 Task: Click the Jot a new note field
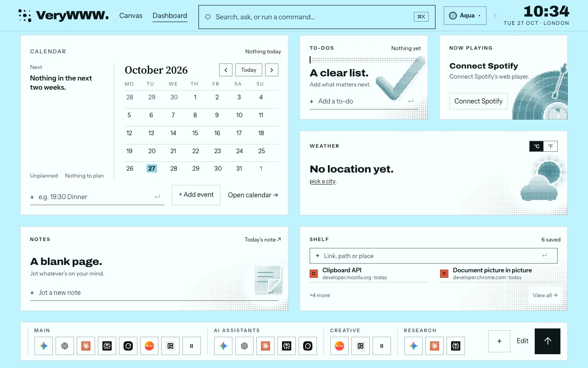coord(154,293)
